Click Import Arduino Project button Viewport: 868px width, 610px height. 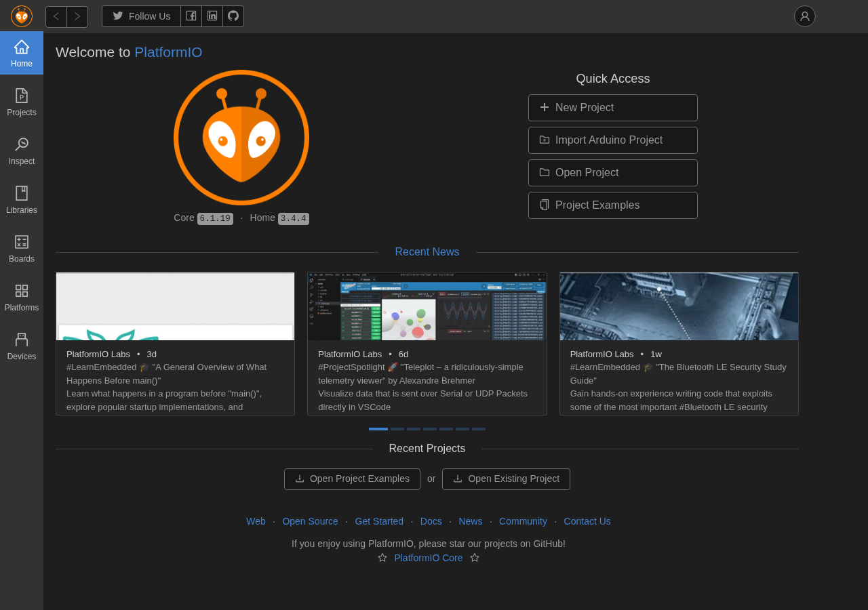coord(613,140)
